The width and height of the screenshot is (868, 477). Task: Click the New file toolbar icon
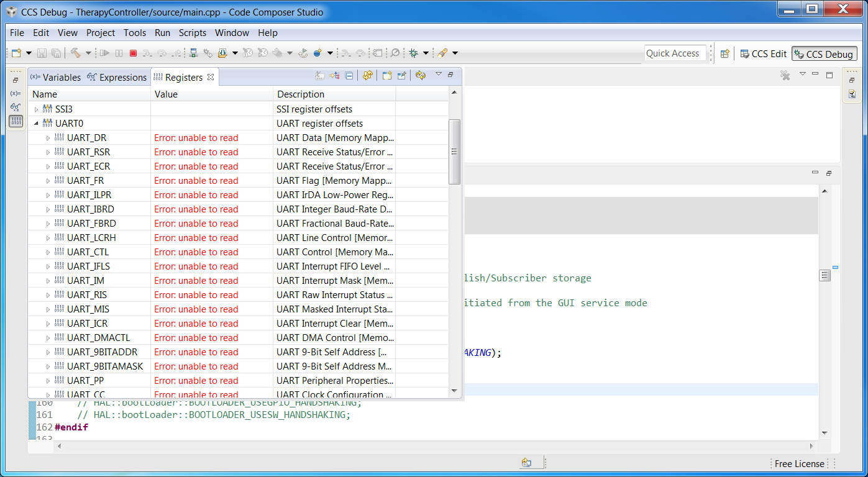(x=16, y=53)
